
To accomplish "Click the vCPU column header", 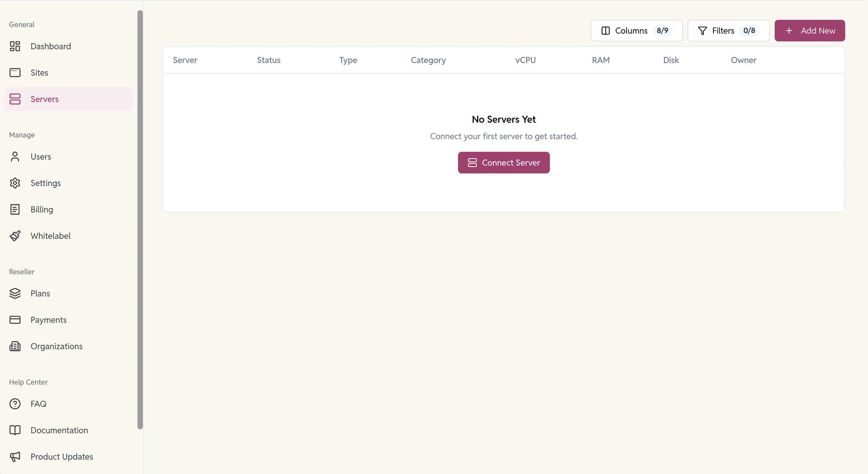I will tap(525, 60).
